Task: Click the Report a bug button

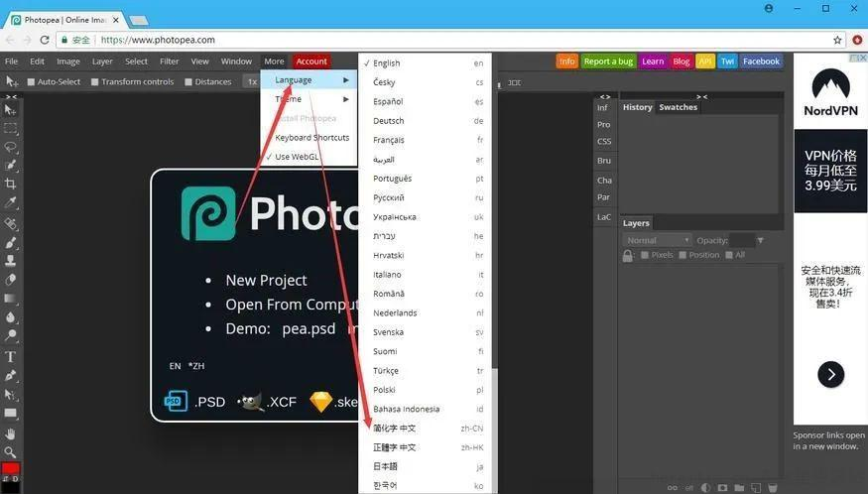Action: (608, 62)
